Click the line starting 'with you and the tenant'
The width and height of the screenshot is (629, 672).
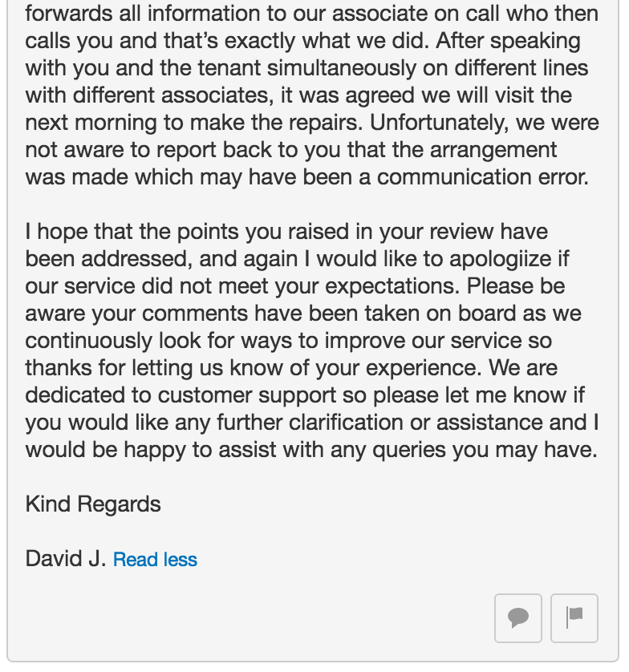coord(306,68)
